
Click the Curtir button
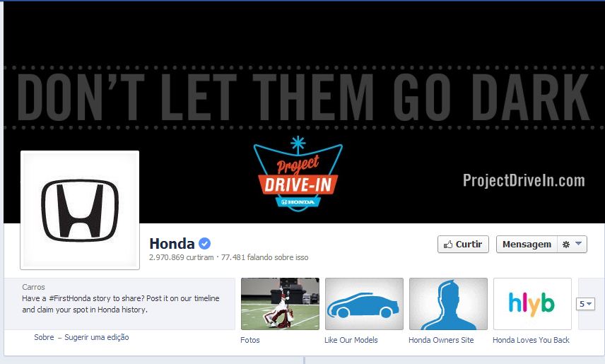coord(463,245)
